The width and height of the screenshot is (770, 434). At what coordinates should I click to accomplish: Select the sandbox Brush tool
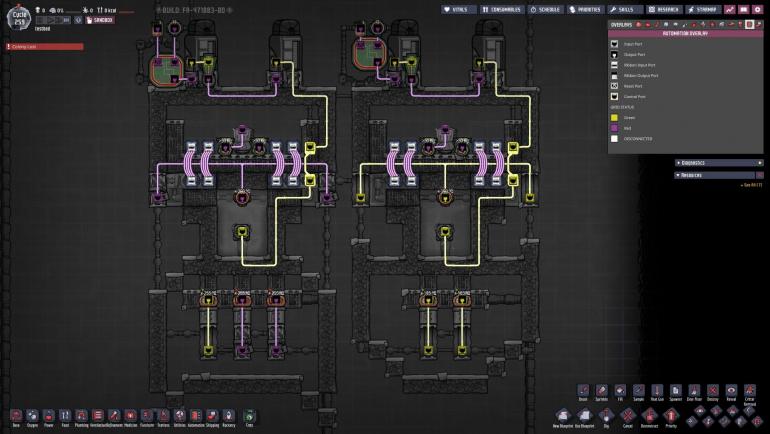583,392
